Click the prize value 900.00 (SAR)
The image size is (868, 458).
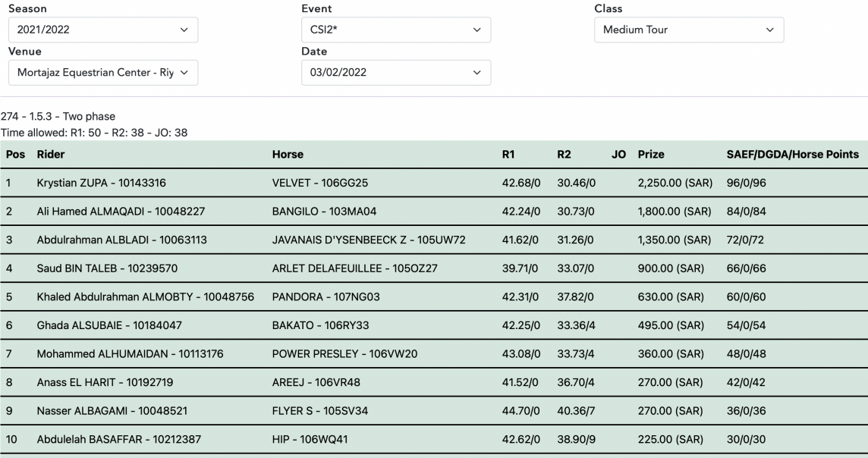(x=671, y=268)
